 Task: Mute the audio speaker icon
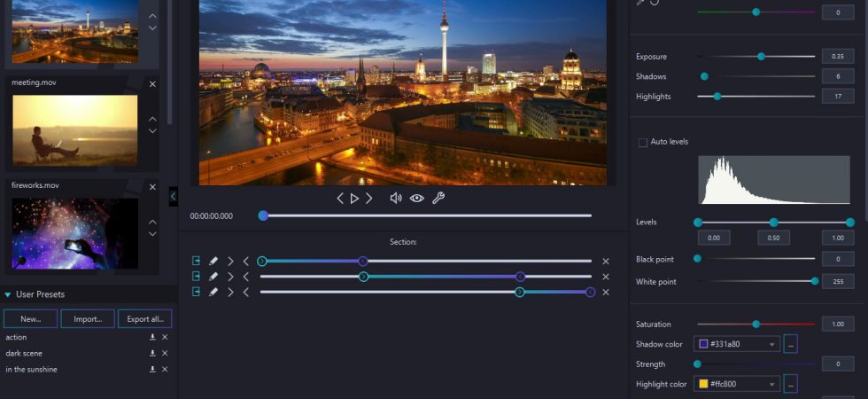pyautogui.click(x=396, y=199)
